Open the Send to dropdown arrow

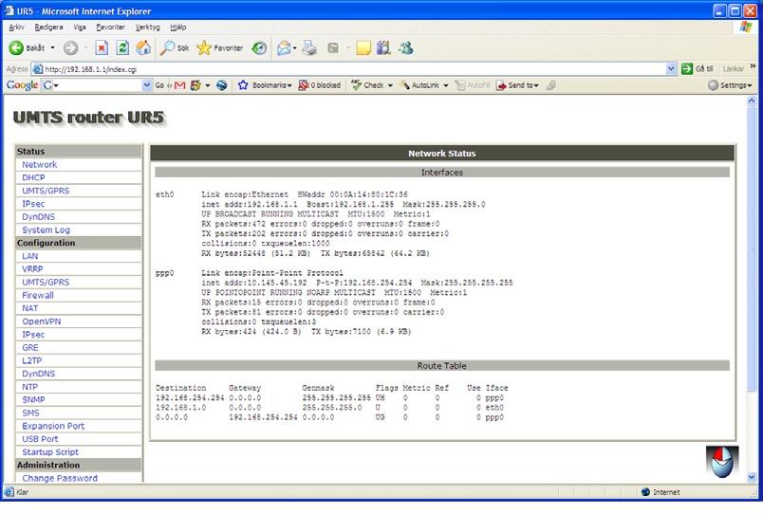click(x=536, y=85)
